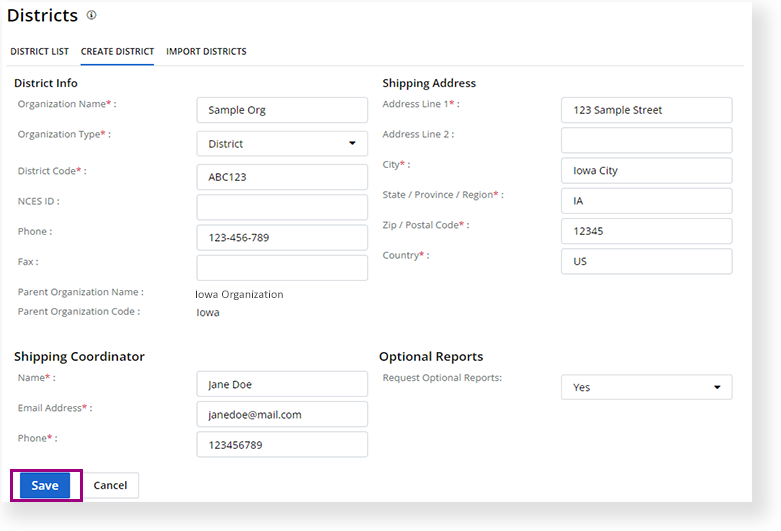The width and height of the screenshot is (781, 531).
Task: Click the 'Optional Reports' section heading
Action: click(431, 357)
